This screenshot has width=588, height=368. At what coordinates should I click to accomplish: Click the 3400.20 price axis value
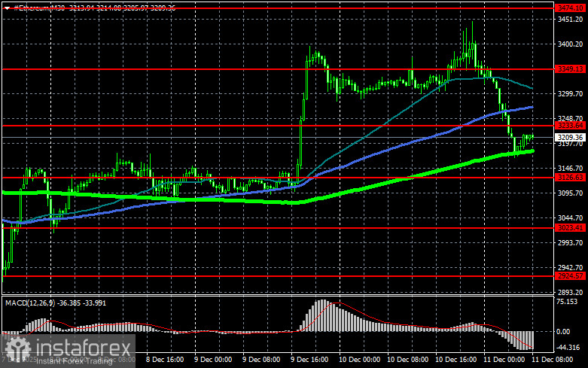click(x=570, y=44)
